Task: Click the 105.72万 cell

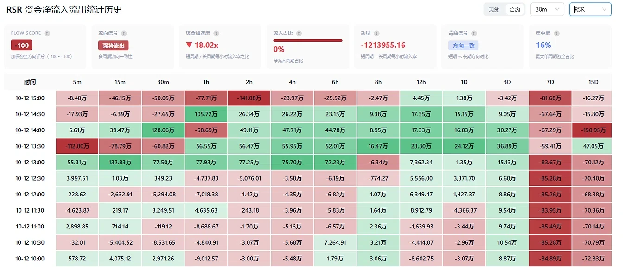Action: 206,114
